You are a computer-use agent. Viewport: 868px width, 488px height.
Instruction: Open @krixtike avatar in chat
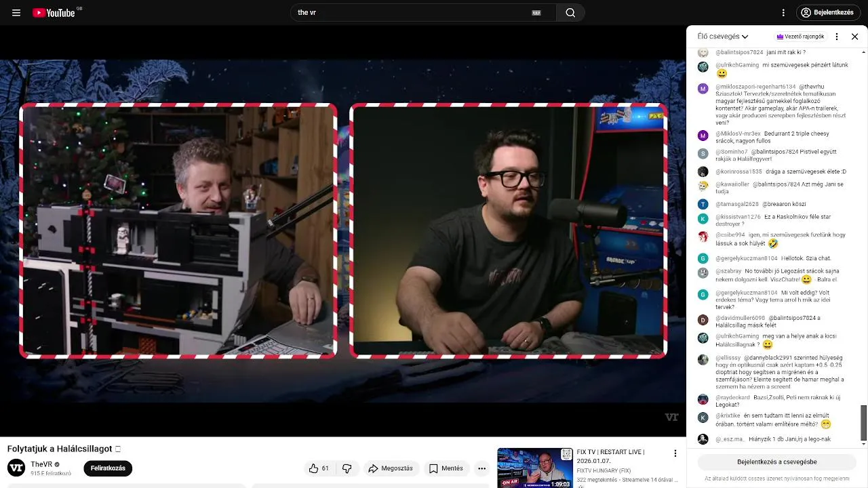(703, 417)
